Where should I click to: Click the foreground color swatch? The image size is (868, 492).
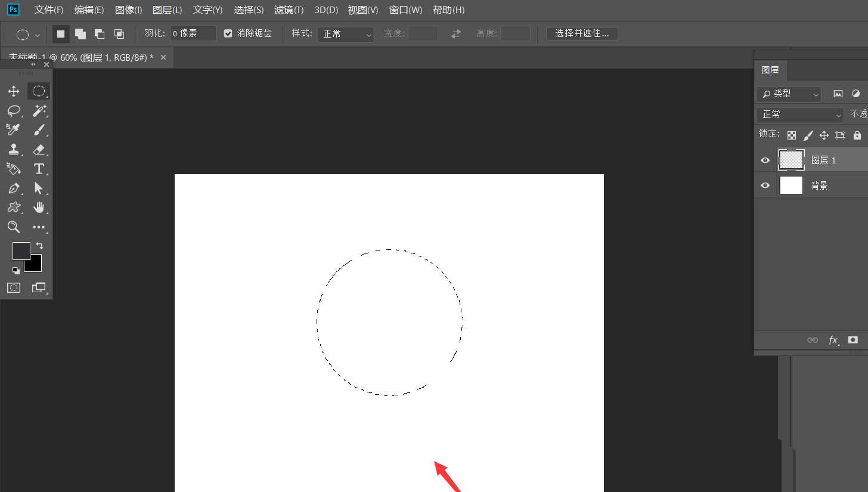coord(21,250)
